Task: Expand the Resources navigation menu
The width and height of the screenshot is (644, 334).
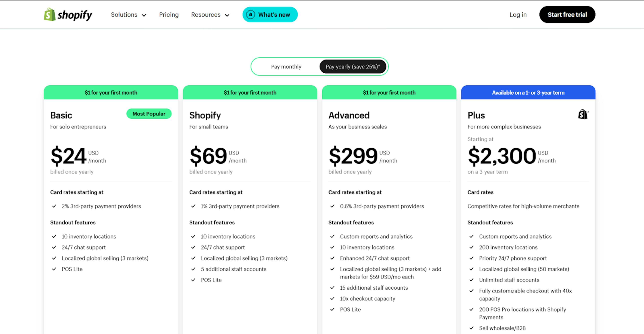Action: coord(210,14)
